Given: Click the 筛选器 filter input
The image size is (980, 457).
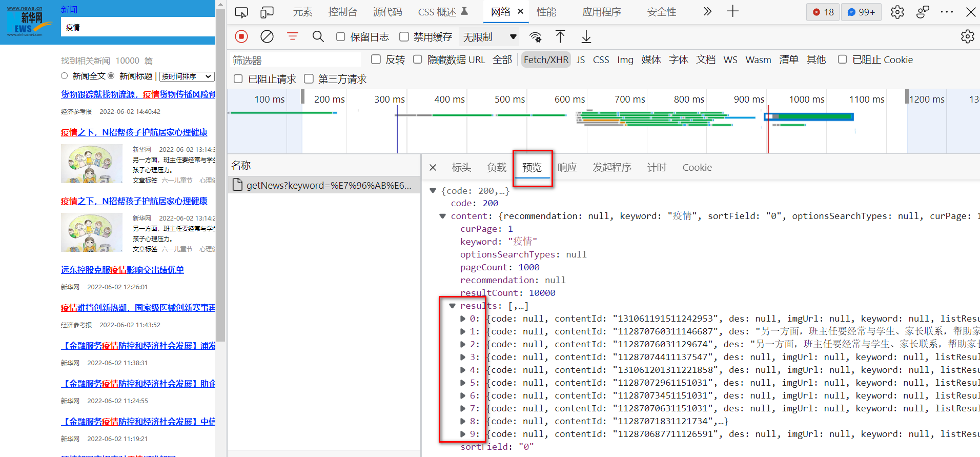Looking at the screenshot, I should [296, 60].
